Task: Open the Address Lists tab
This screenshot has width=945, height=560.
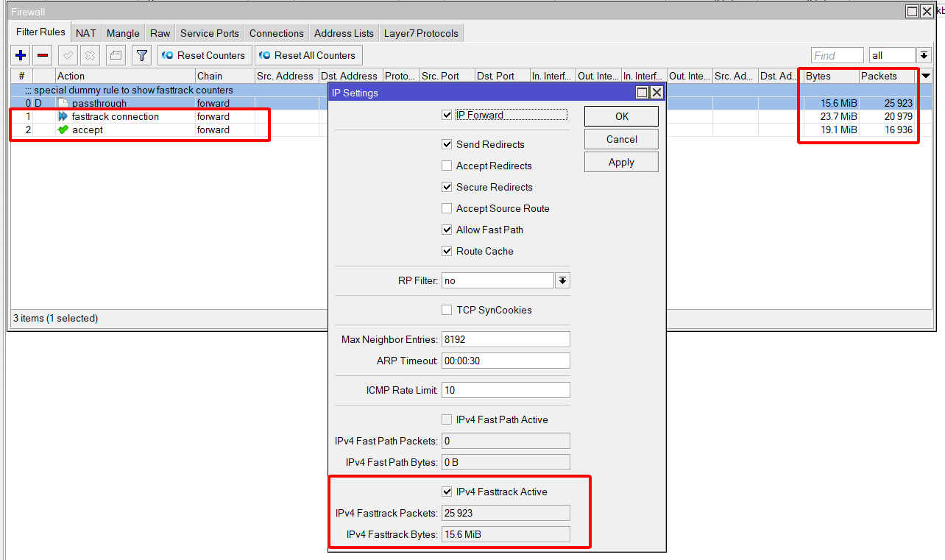Action: pos(344,33)
